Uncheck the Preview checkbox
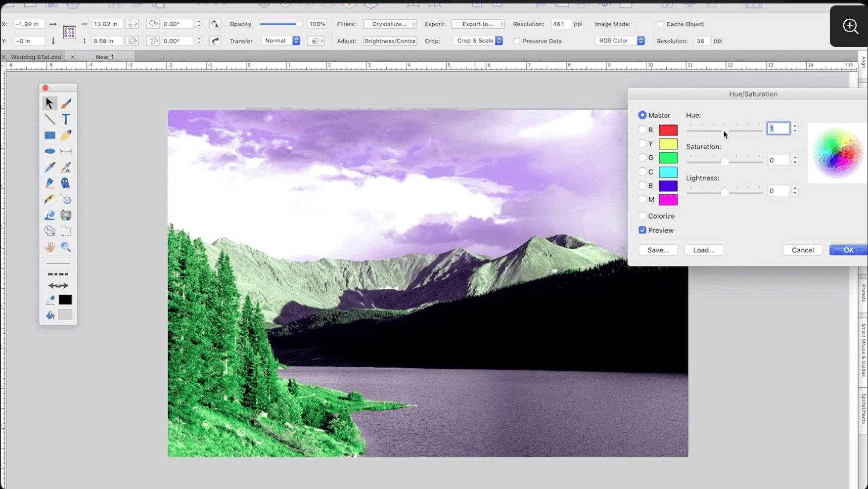This screenshot has height=489, width=868. pyautogui.click(x=642, y=230)
